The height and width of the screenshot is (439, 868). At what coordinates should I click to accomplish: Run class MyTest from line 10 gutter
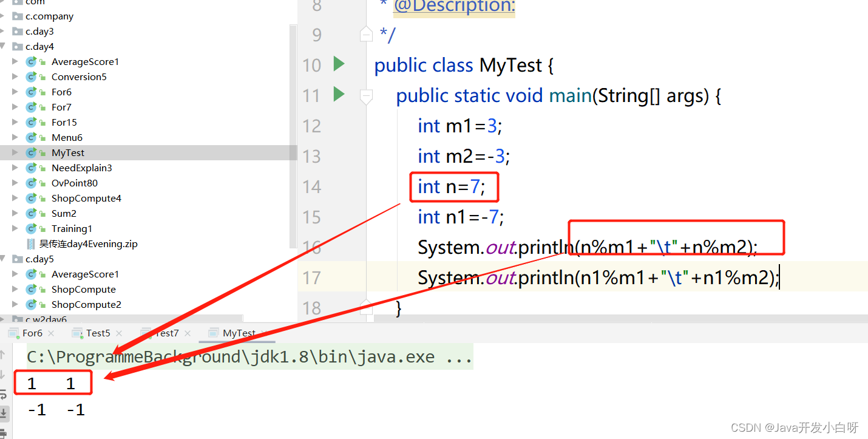pyautogui.click(x=339, y=64)
